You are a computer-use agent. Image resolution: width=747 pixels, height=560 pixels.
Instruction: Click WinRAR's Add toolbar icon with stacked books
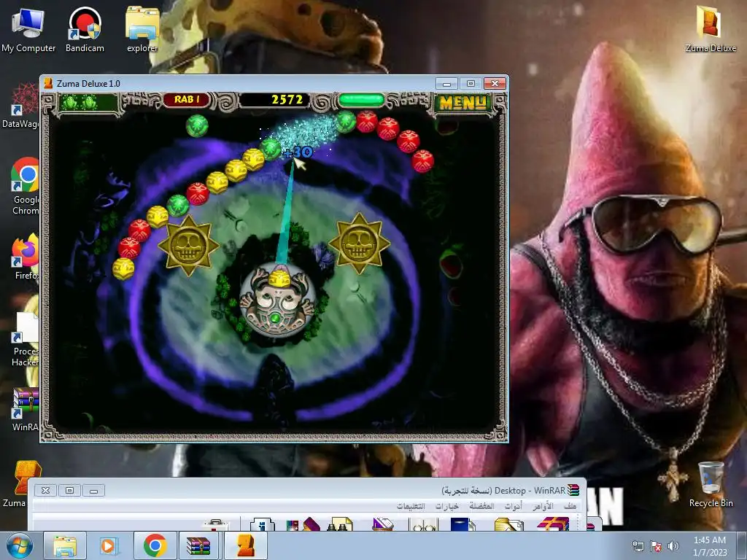[x=553, y=524]
